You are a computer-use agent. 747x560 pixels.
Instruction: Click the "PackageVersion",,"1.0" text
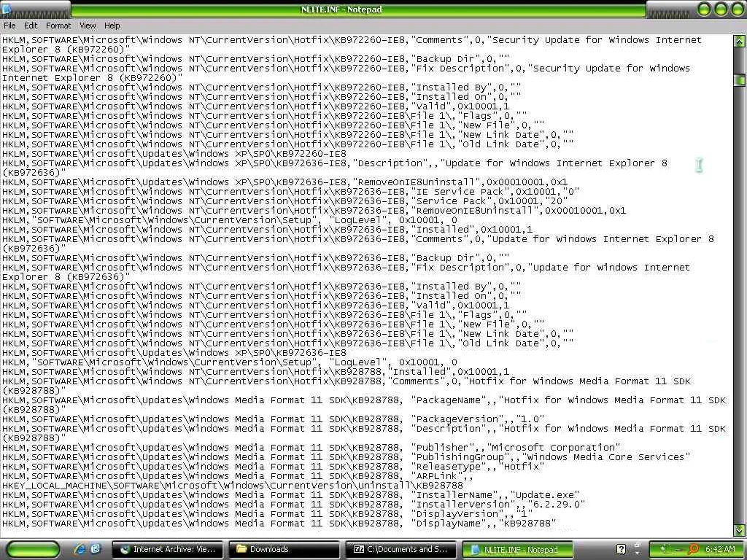click(x=478, y=419)
